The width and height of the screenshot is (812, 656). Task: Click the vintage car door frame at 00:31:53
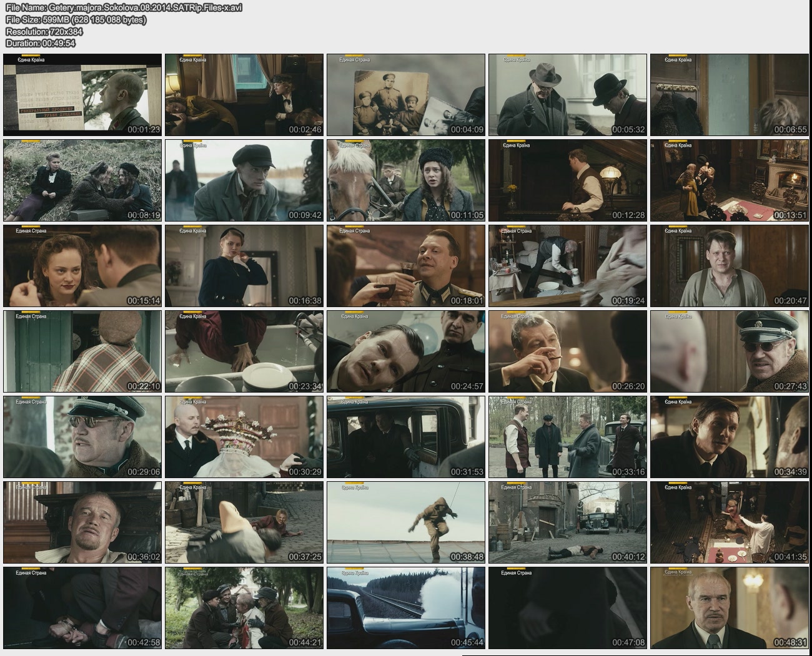[406, 437]
